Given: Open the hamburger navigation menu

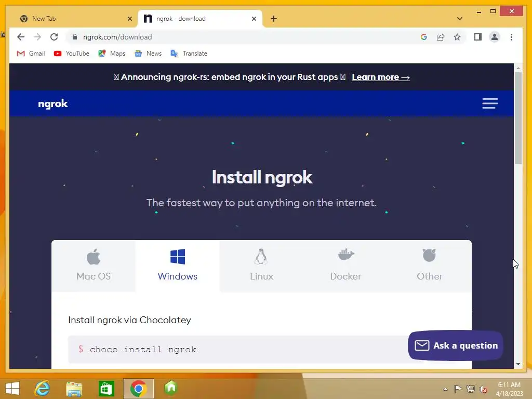Looking at the screenshot, I should 490,103.
